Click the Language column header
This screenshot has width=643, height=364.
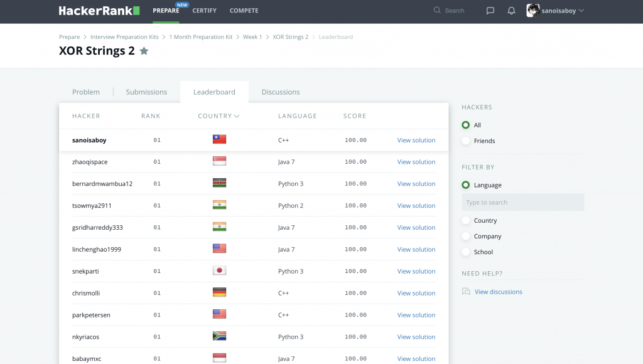click(297, 116)
